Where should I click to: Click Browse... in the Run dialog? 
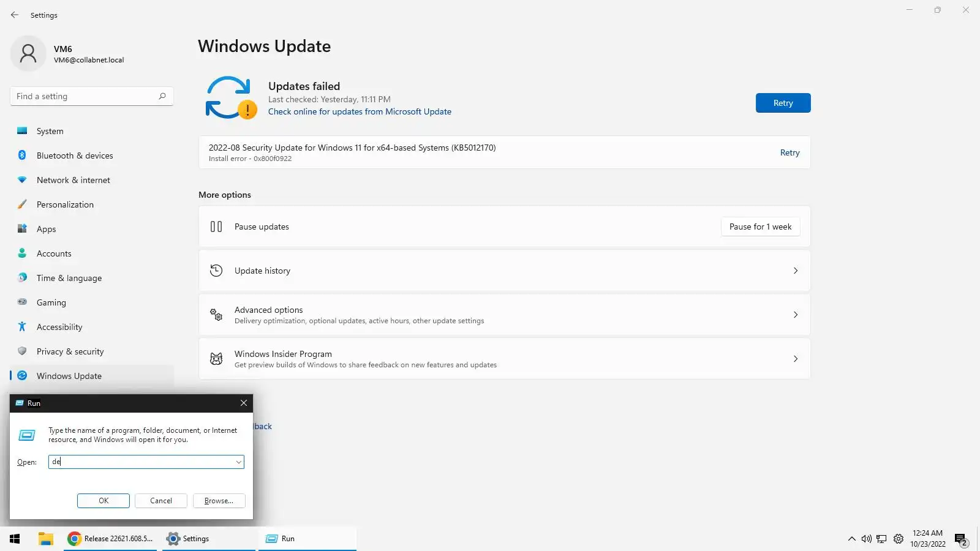pos(219,501)
